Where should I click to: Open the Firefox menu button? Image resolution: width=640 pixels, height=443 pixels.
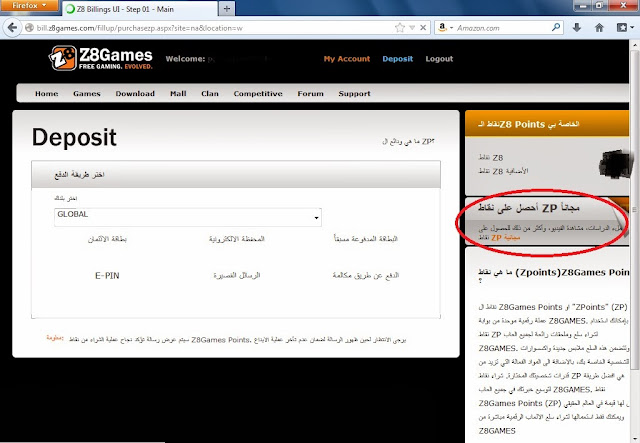[x=29, y=5]
